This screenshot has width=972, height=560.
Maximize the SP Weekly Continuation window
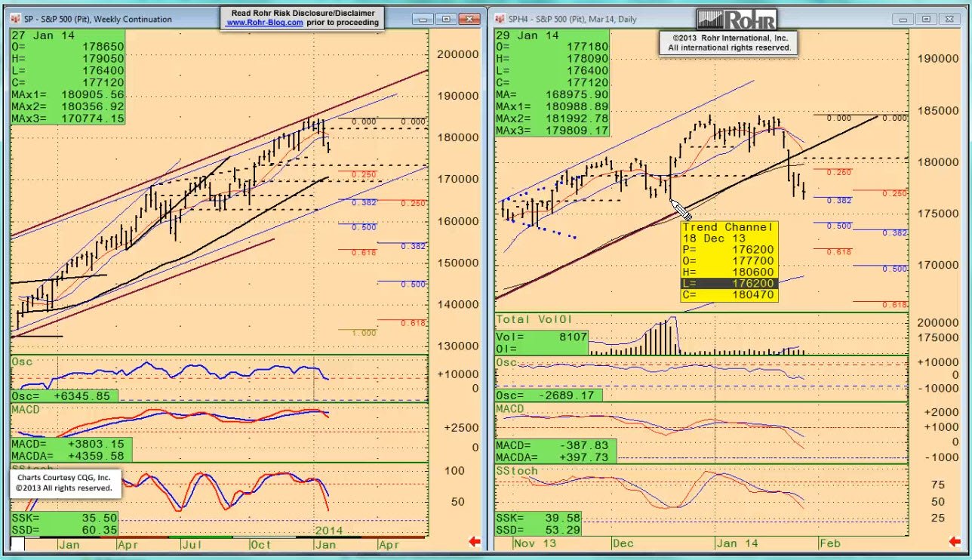coord(446,19)
